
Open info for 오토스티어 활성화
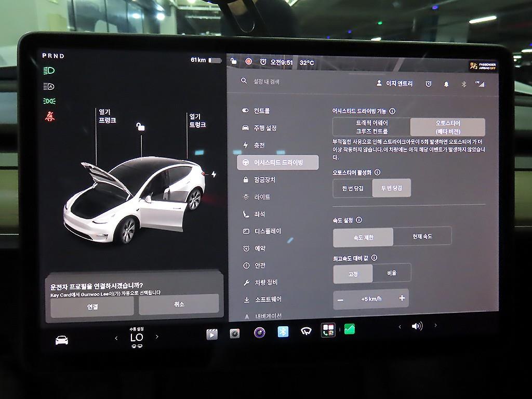(x=377, y=172)
